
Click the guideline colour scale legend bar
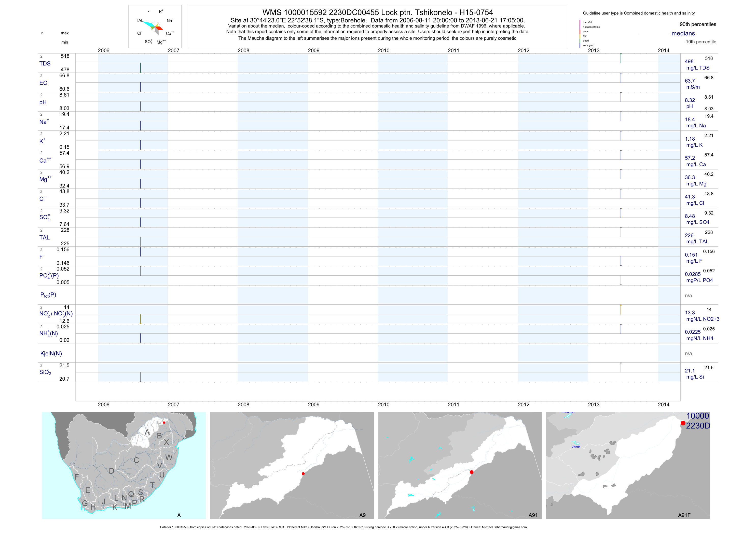point(580,34)
